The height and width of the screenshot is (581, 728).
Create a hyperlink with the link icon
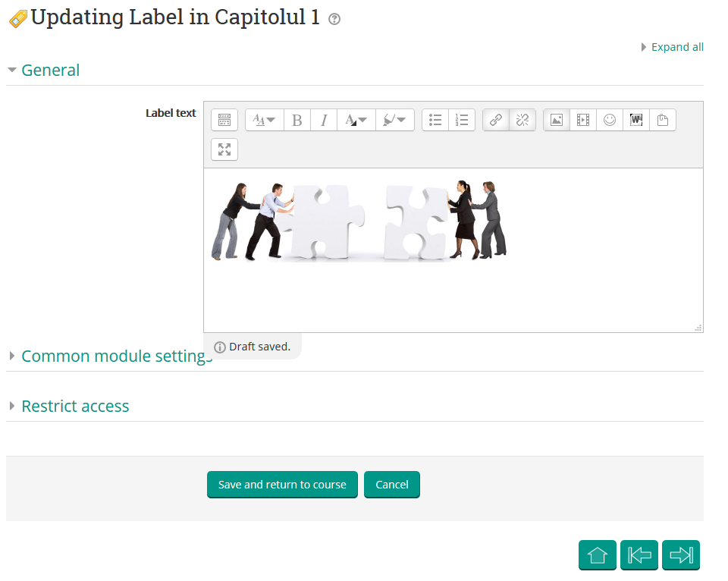[495, 119]
